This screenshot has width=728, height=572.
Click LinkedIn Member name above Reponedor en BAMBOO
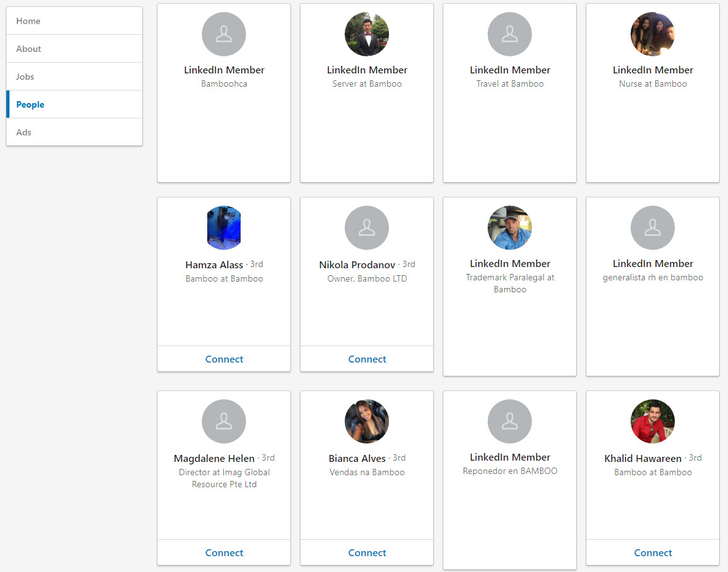(x=510, y=457)
